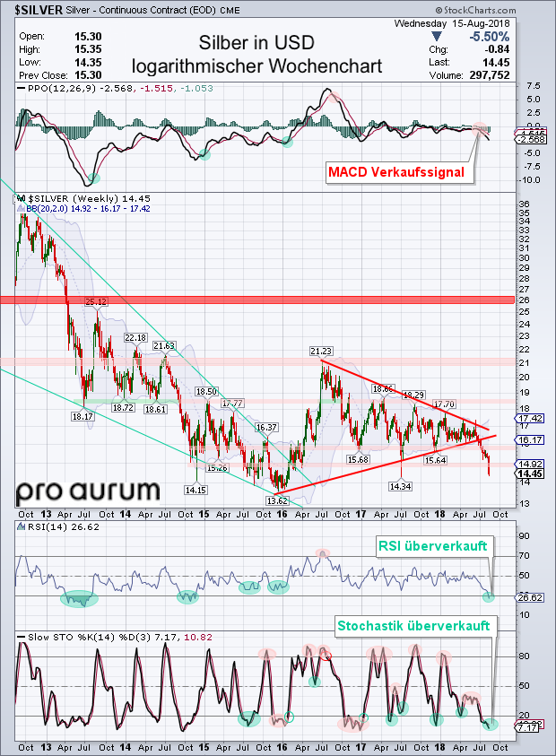Click the green circle at RSI 26.62
Image resolution: width=556 pixels, height=756 pixels.
(x=489, y=595)
